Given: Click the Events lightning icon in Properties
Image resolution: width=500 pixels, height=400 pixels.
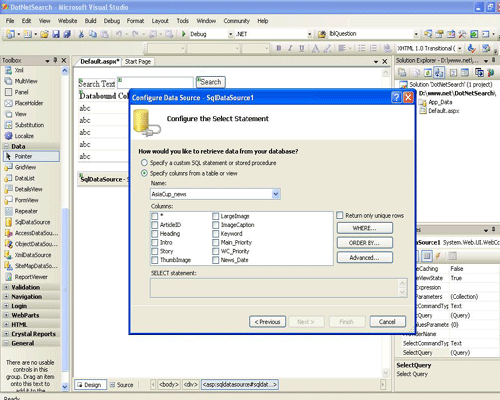Looking at the screenshot, I should tap(438, 256).
